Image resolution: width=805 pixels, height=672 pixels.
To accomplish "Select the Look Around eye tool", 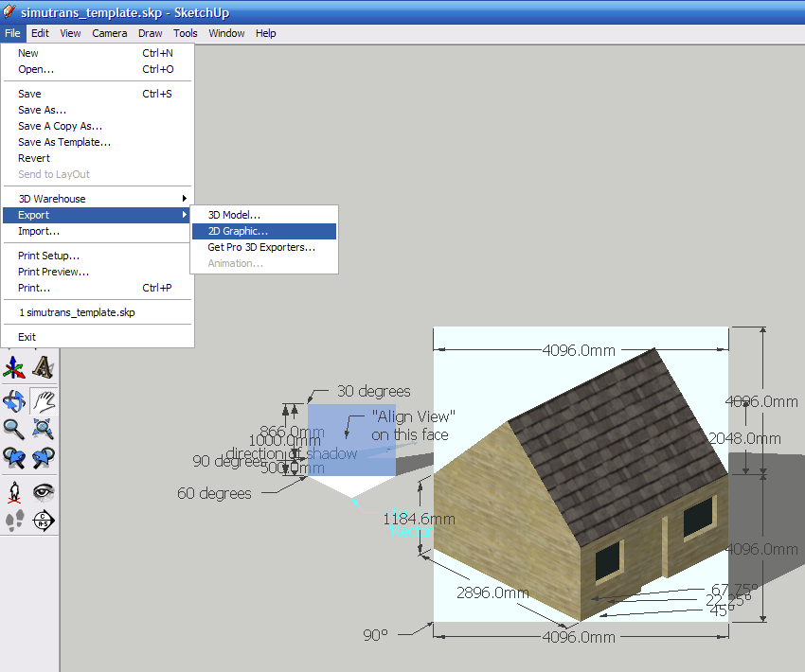I will pos(43,491).
